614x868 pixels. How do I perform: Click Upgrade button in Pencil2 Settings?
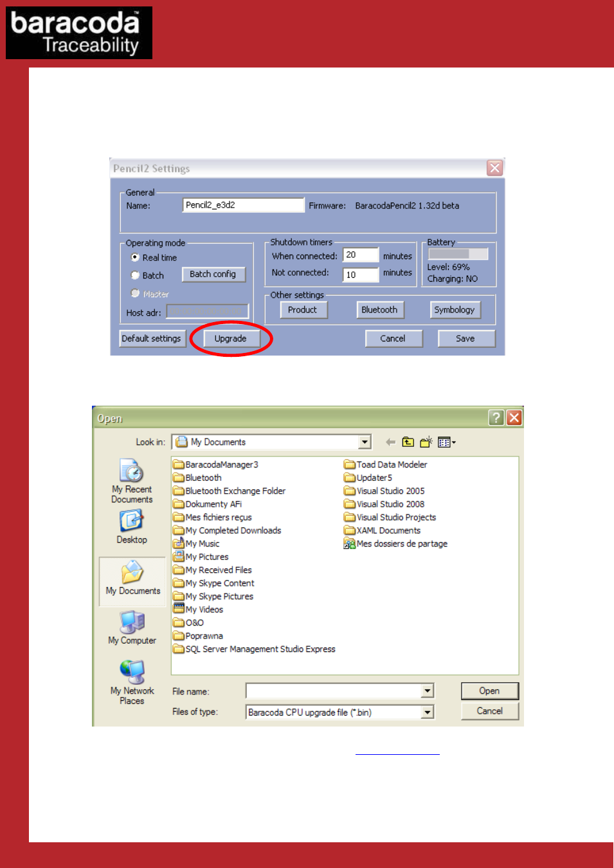click(231, 339)
